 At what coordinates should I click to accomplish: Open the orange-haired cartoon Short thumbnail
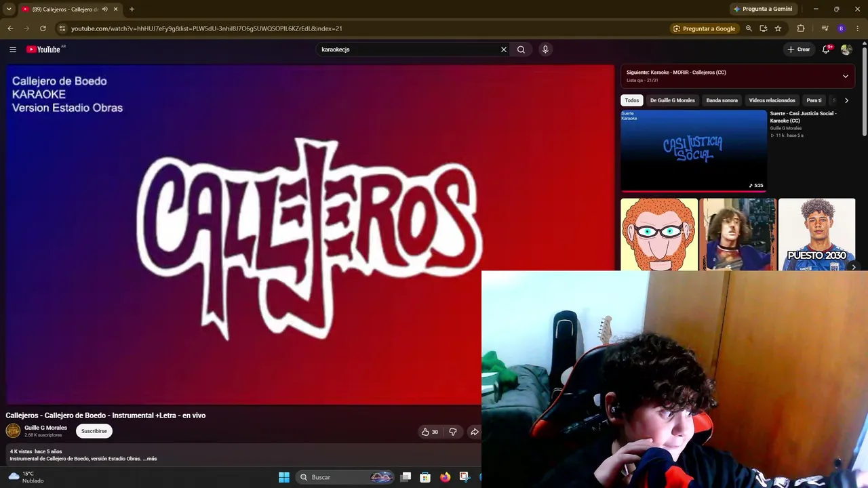659,234
